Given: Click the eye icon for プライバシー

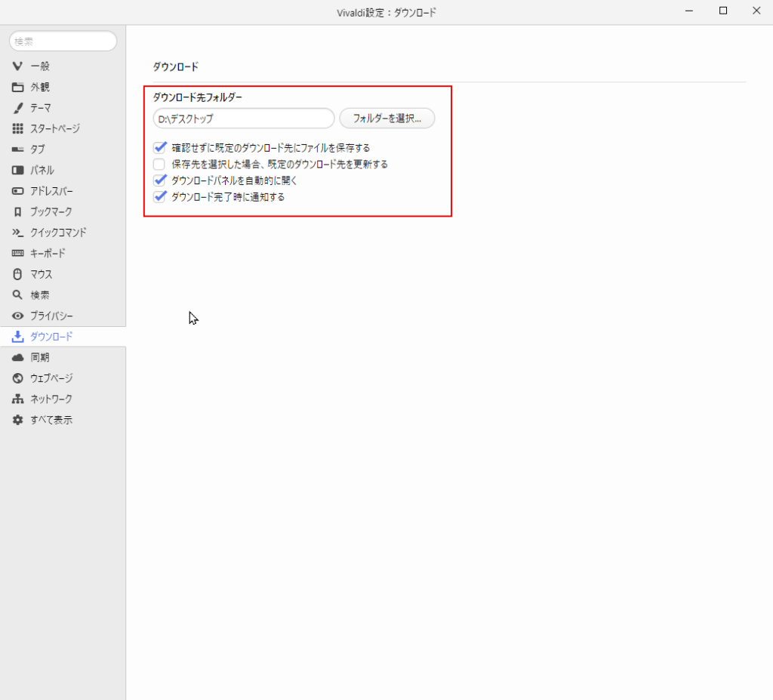Looking at the screenshot, I should point(18,316).
